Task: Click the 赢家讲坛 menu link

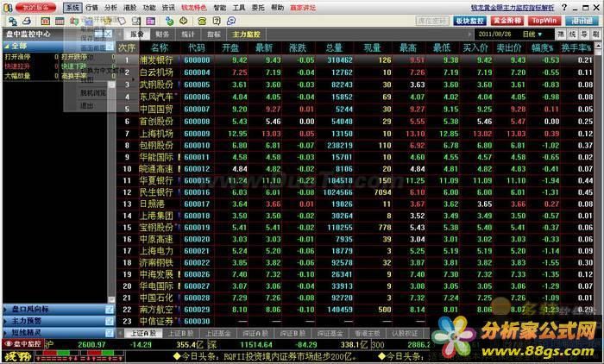Action: 303,8
